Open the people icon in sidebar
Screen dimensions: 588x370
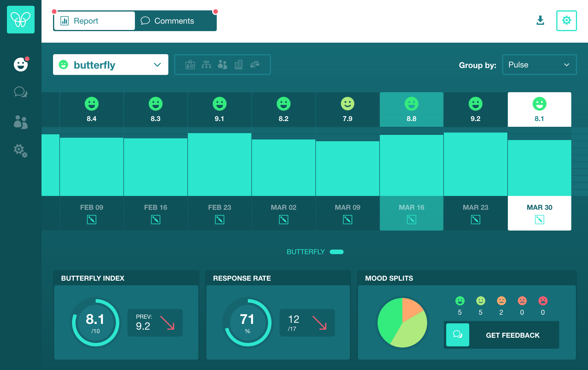21,122
